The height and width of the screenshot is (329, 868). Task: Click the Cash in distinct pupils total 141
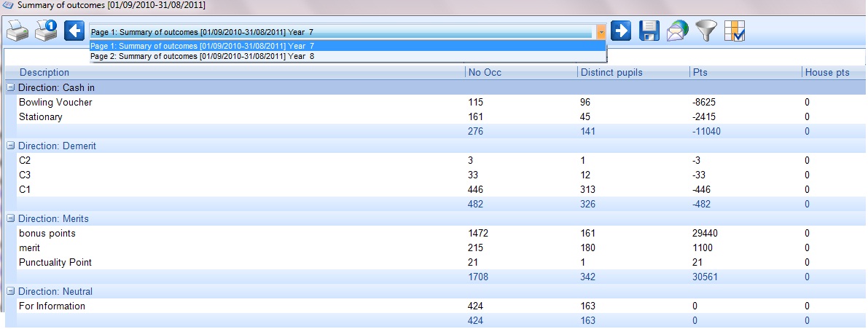pos(588,132)
